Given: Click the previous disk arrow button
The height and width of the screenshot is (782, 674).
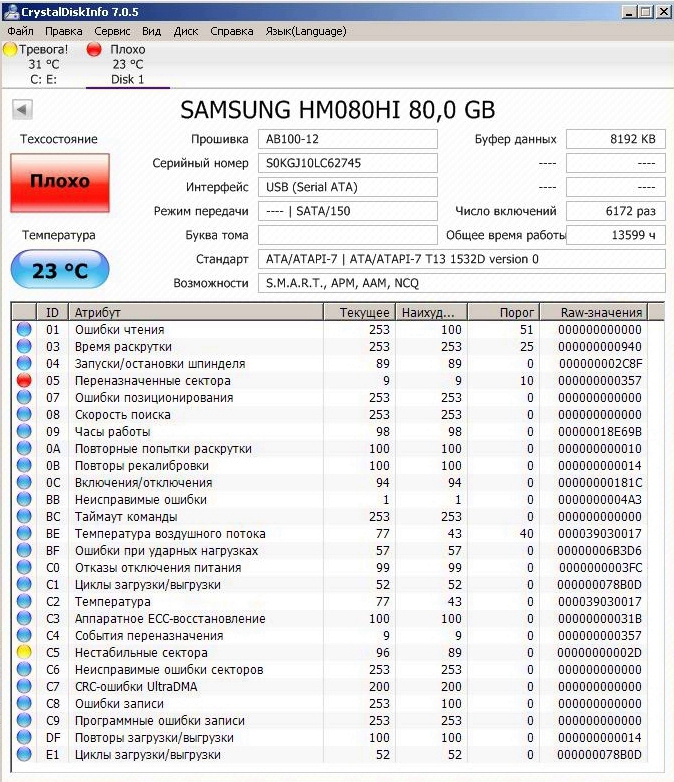Looking at the screenshot, I should (22, 109).
